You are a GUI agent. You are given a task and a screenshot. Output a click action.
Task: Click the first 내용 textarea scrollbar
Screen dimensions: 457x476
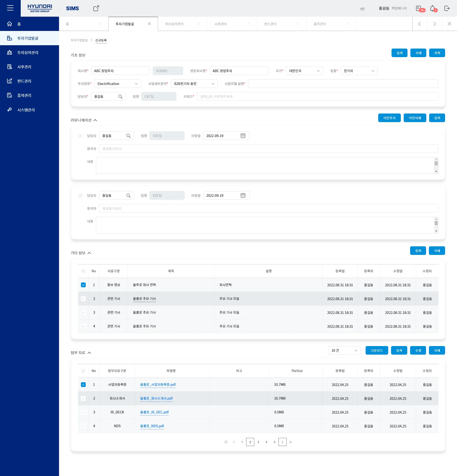(x=436, y=165)
